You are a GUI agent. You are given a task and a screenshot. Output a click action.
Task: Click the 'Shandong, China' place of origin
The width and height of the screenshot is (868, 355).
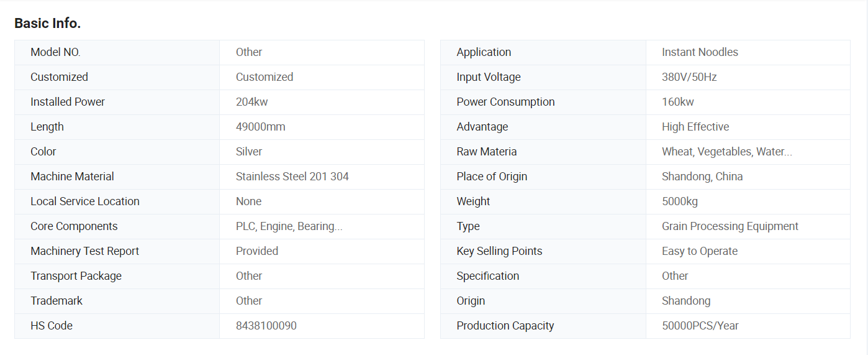(702, 177)
